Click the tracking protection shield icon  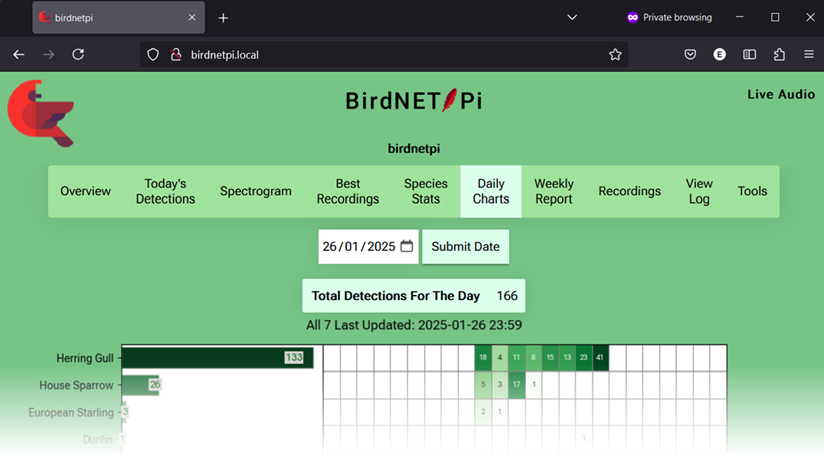(x=153, y=55)
